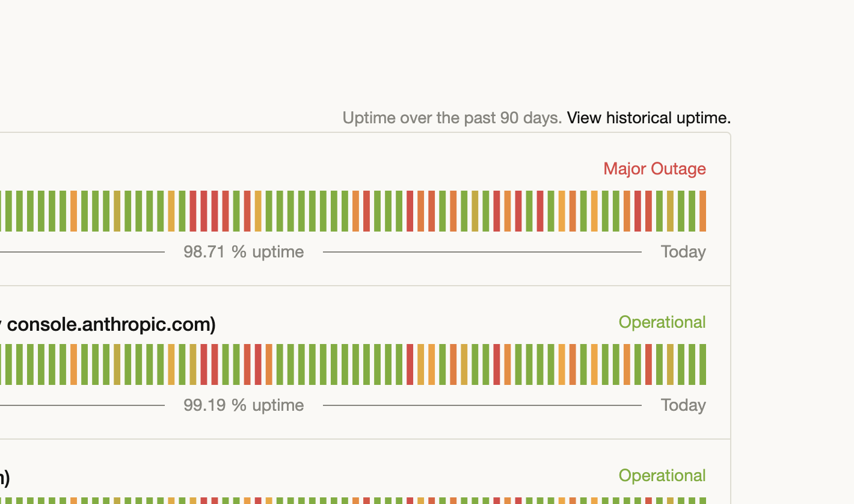Select rightmost red bar in bottom partially visible row
This screenshot has width=854, height=504.
(x=648, y=501)
